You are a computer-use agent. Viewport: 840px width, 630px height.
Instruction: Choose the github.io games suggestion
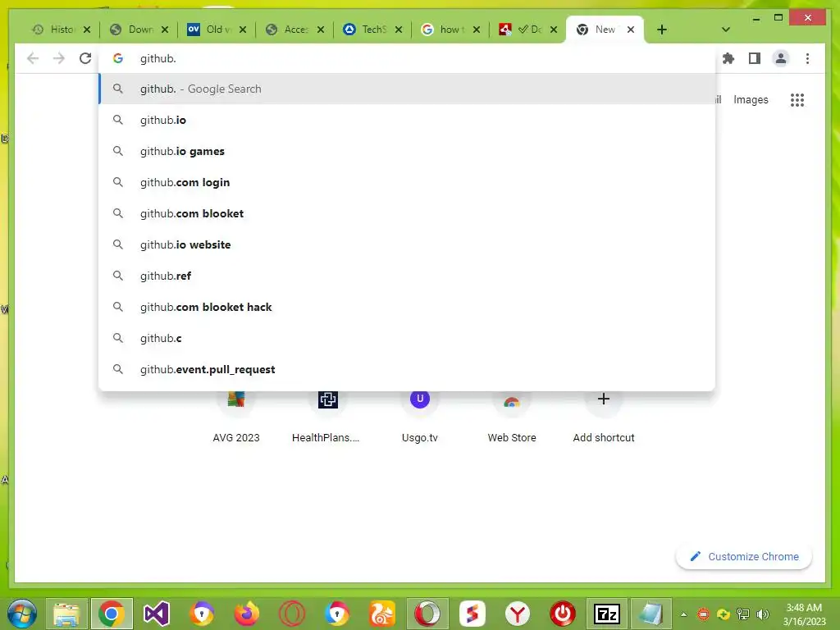407,151
